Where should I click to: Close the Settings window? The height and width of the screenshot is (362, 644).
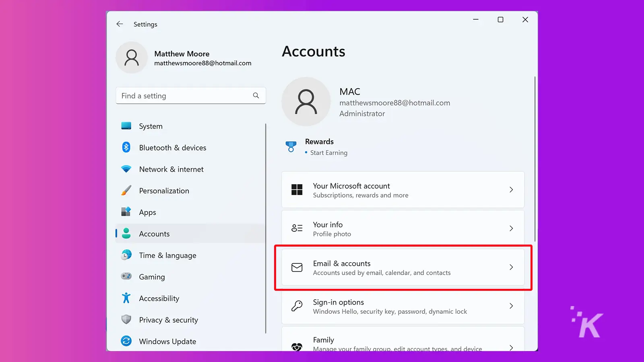pyautogui.click(x=525, y=19)
